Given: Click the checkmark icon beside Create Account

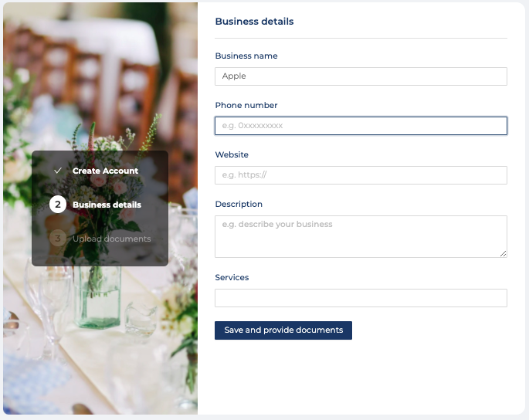Looking at the screenshot, I should point(57,171).
